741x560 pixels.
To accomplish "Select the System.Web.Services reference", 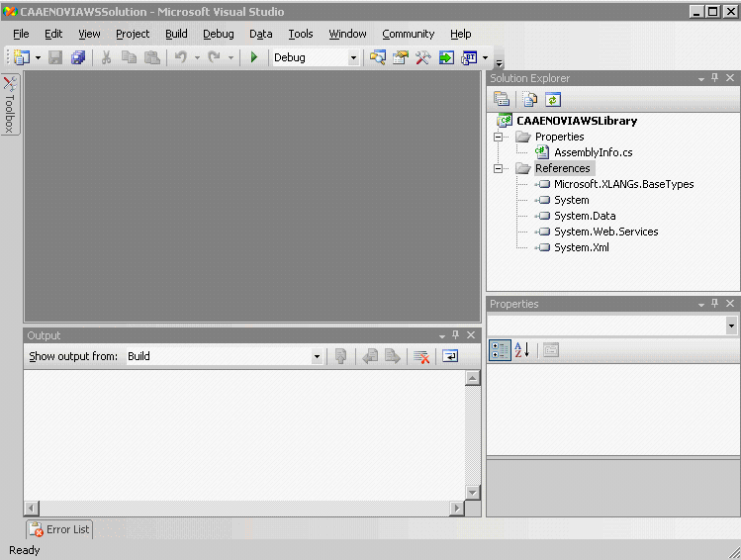I will click(605, 232).
